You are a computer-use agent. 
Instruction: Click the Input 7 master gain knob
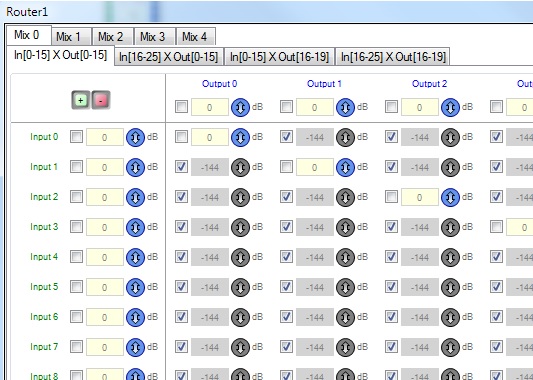click(135, 347)
